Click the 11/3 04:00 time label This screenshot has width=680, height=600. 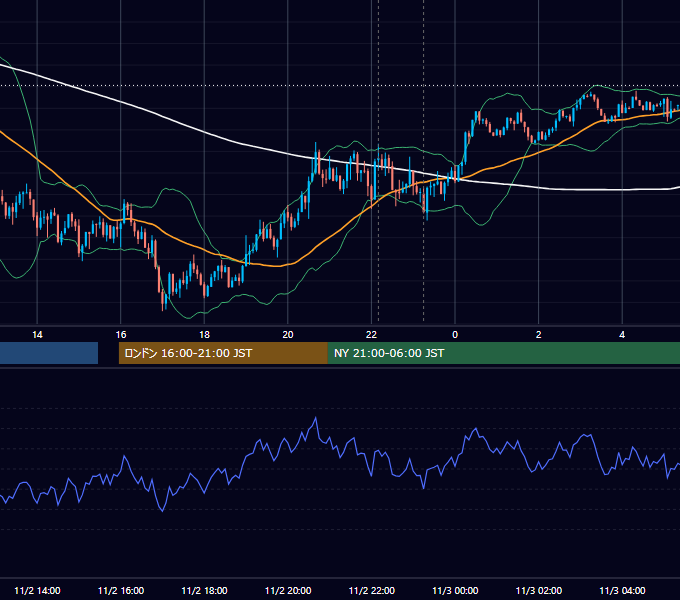(622, 590)
